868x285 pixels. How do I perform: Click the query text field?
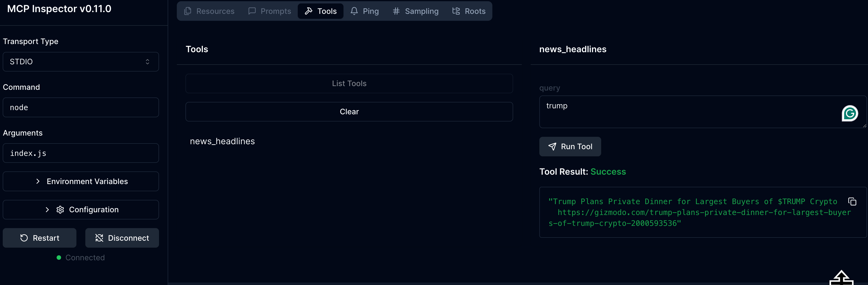[x=687, y=112]
